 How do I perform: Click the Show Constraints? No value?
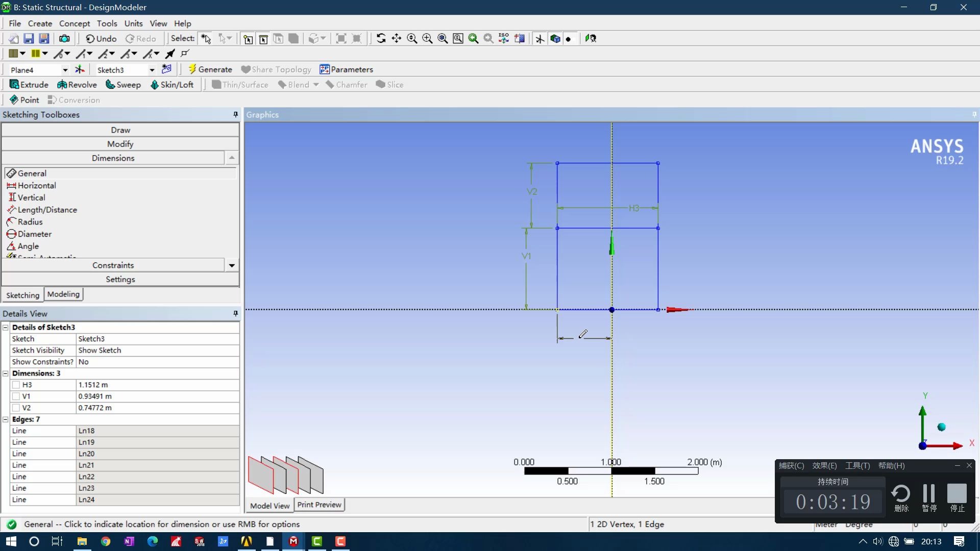(x=158, y=362)
